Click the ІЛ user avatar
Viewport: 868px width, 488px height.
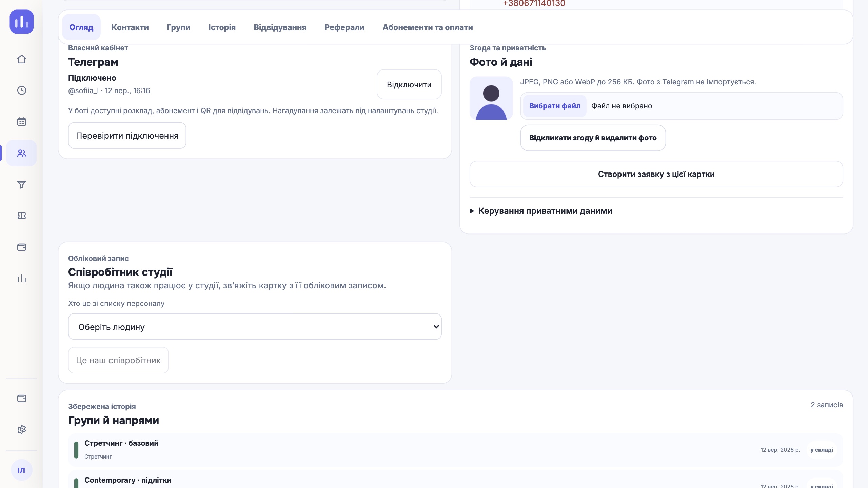21,470
